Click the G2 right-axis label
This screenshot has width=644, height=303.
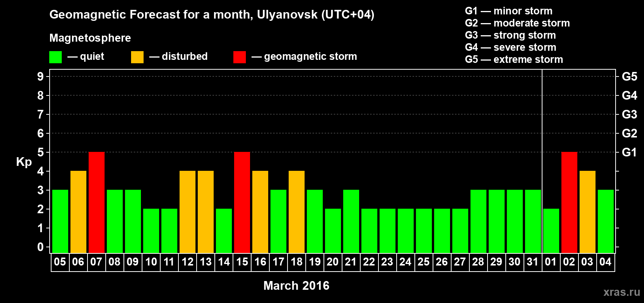(630, 133)
